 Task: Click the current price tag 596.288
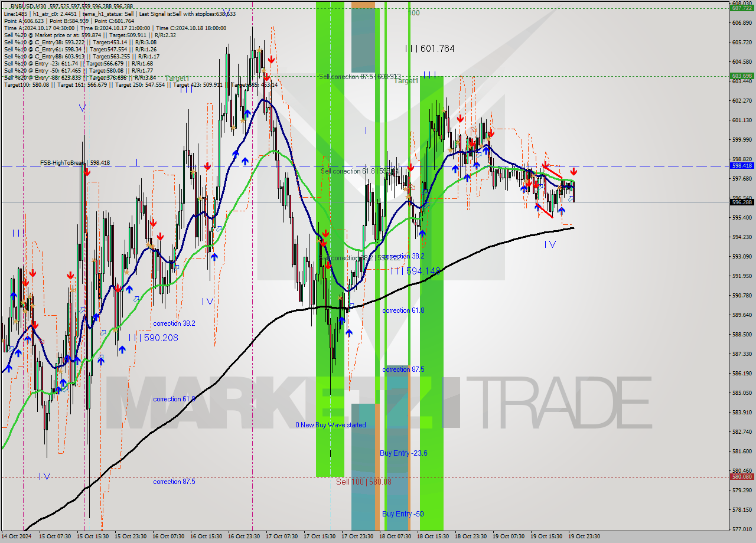click(742, 202)
